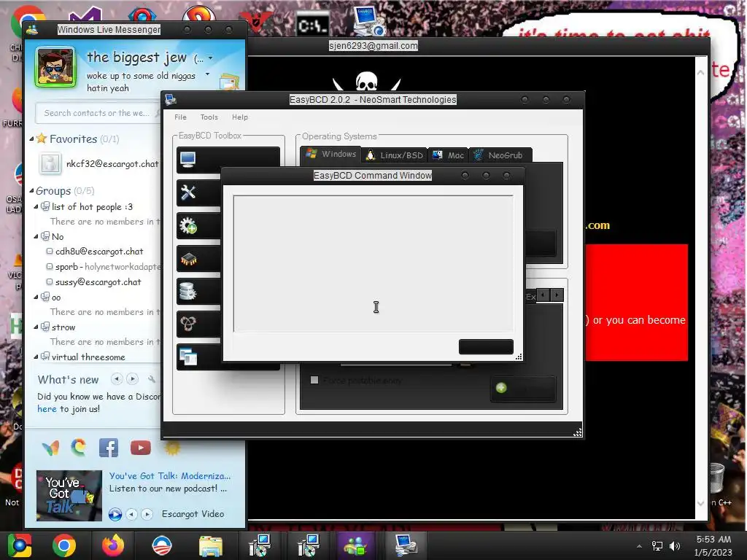The height and width of the screenshot is (560, 747).
Task: Click the sun weather icon in Messenger
Action: [x=172, y=447]
